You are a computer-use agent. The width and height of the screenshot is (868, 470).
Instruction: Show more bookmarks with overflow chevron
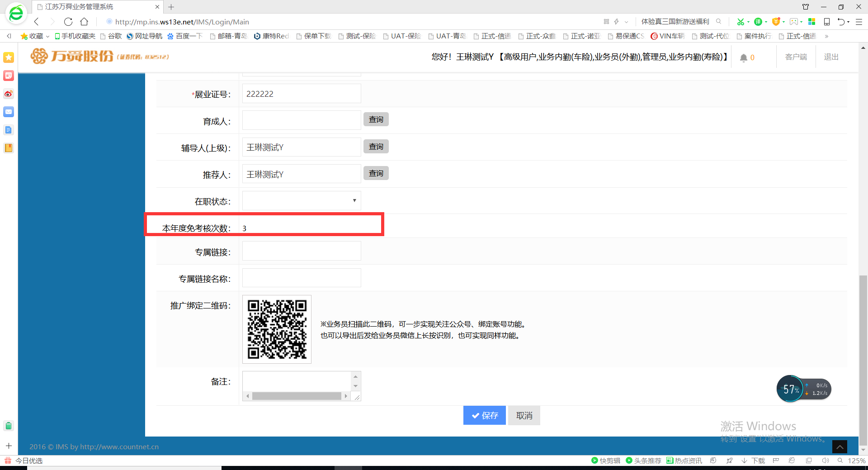(x=826, y=36)
